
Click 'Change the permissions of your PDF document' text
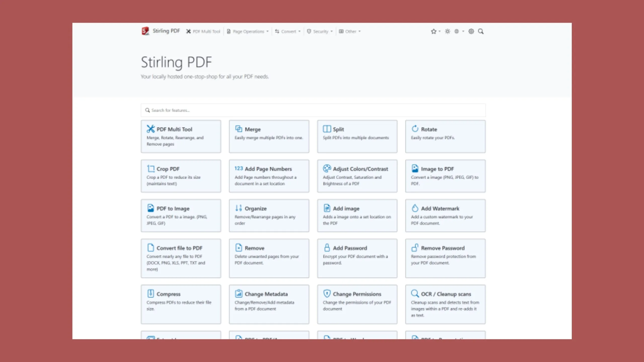[x=357, y=305]
